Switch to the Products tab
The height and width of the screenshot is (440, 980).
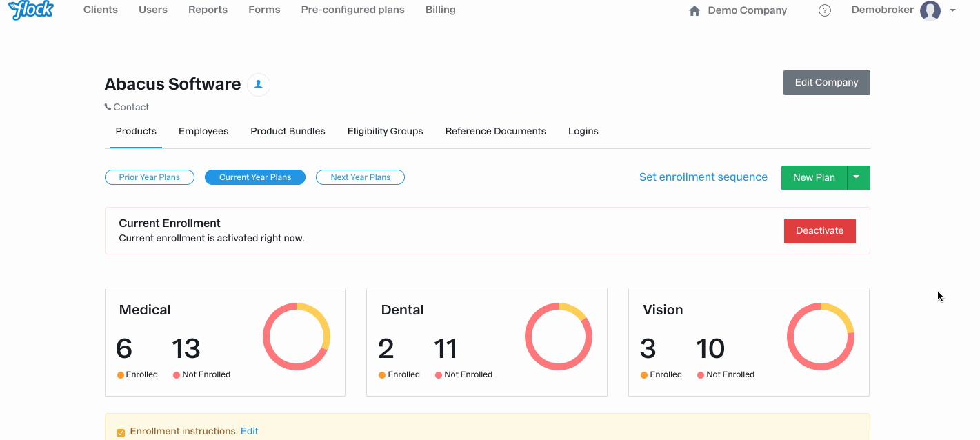tap(136, 131)
